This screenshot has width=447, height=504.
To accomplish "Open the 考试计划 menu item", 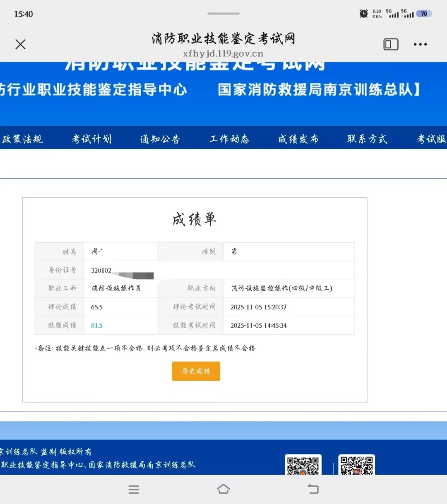I will coord(92,139).
